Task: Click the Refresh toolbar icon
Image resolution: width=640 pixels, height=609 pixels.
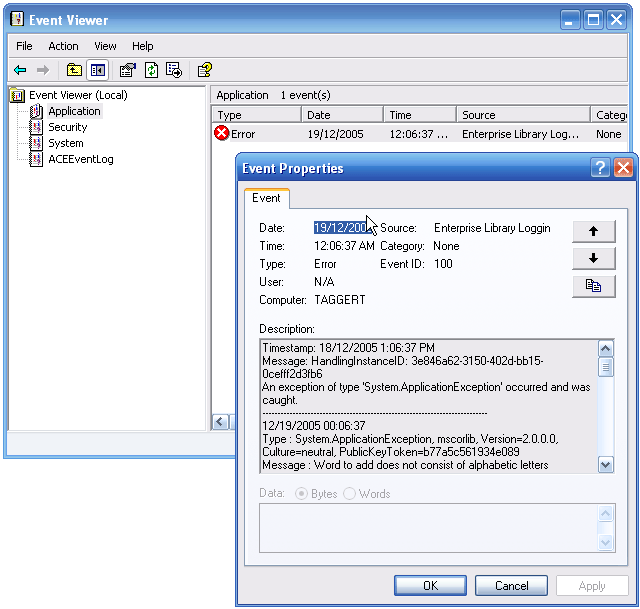Action: [151, 70]
